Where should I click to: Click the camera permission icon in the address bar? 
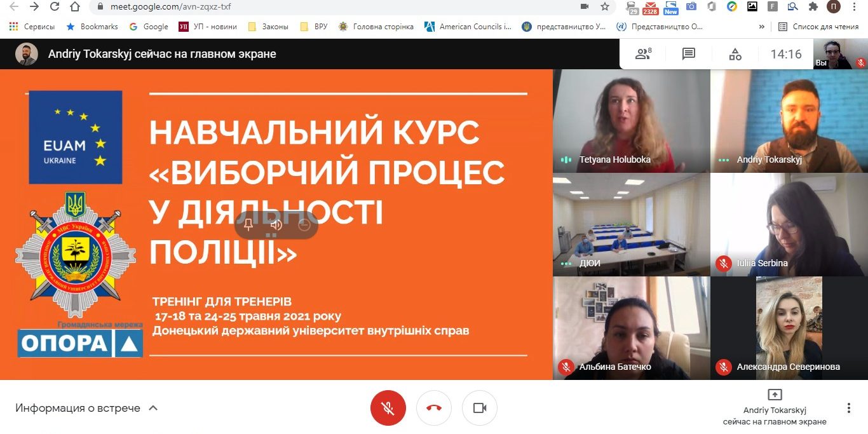click(x=585, y=7)
